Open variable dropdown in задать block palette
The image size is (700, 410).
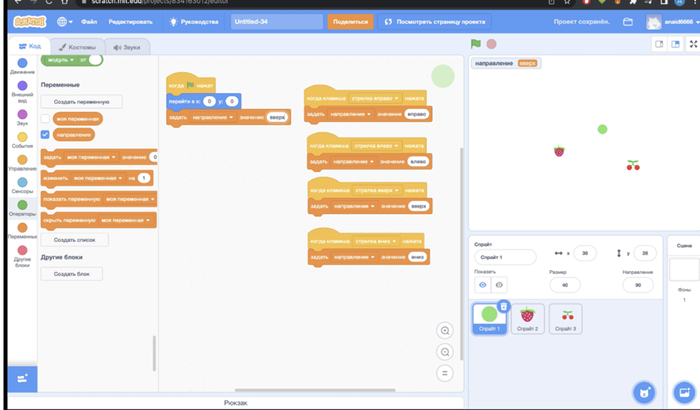[x=114, y=157]
